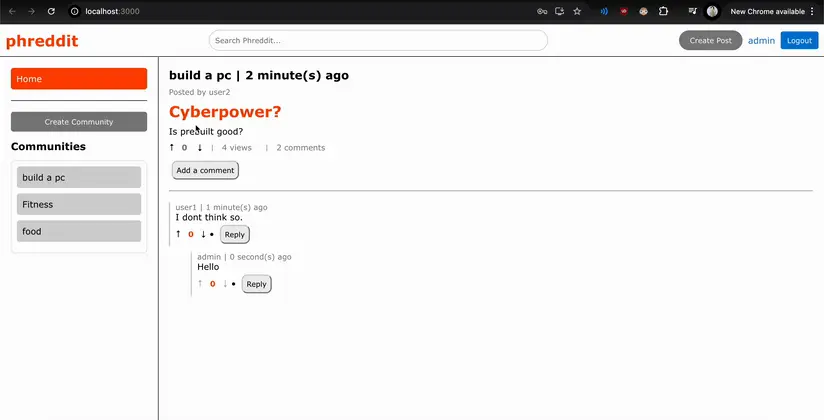Open the admin profile link
824x420 pixels.
pos(761,40)
